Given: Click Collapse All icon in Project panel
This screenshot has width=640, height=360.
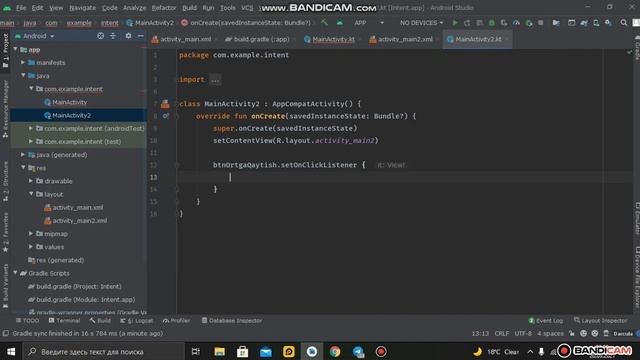Looking at the screenshot, I should (113, 36).
